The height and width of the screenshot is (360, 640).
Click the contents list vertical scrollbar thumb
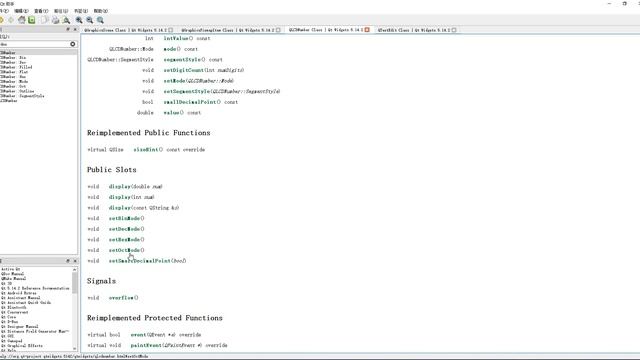coord(75,283)
